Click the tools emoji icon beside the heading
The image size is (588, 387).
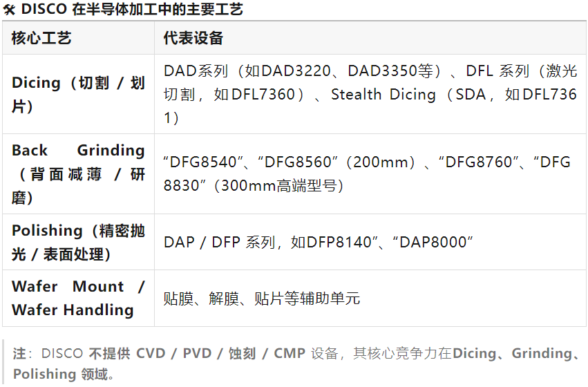[x=10, y=10]
